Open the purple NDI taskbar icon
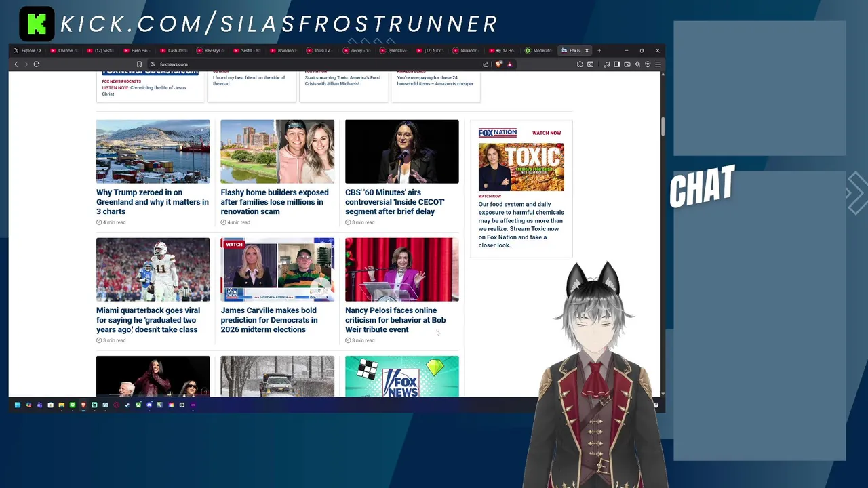868x488 pixels. (193, 405)
